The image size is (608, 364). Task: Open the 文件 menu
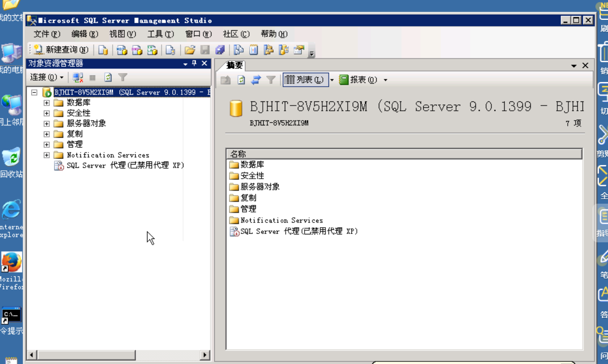coord(46,34)
